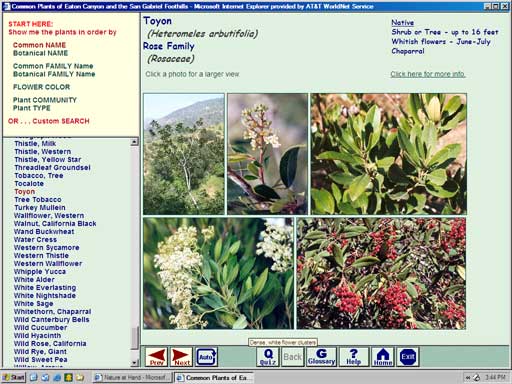
Task: Enlarge the flower bud close-up photo
Action: pyautogui.click(x=267, y=154)
